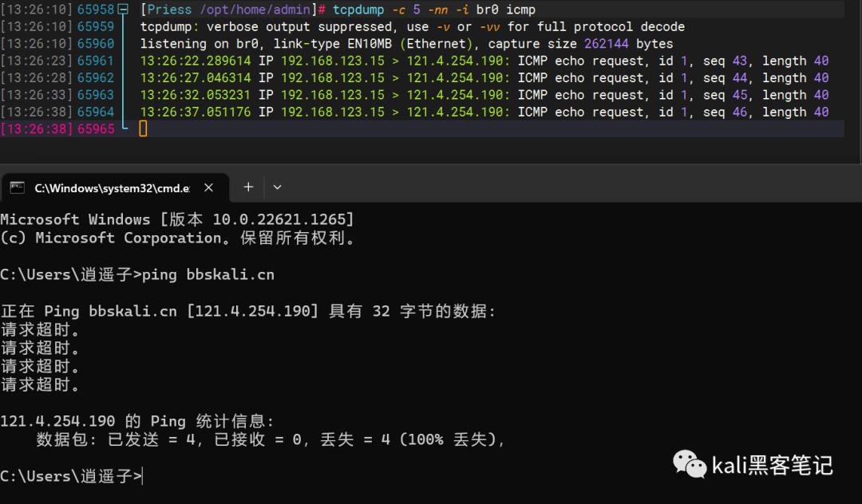Click the 'verbose output suppressed' message
Screen dimensions: 862x504
(x=303, y=26)
